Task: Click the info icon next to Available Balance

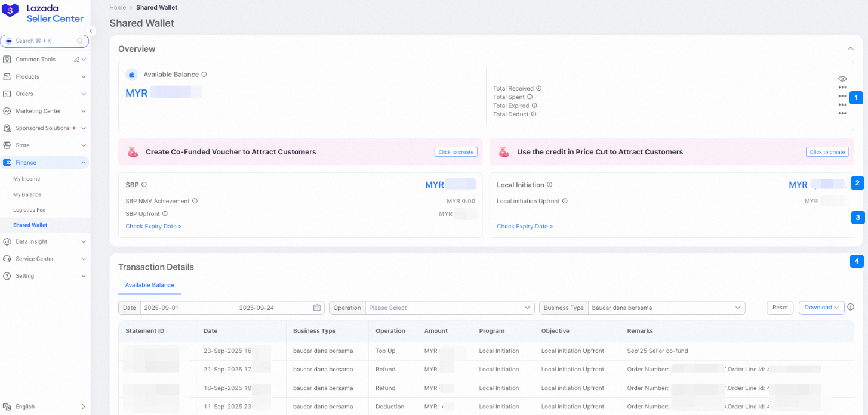Action: click(204, 75)
